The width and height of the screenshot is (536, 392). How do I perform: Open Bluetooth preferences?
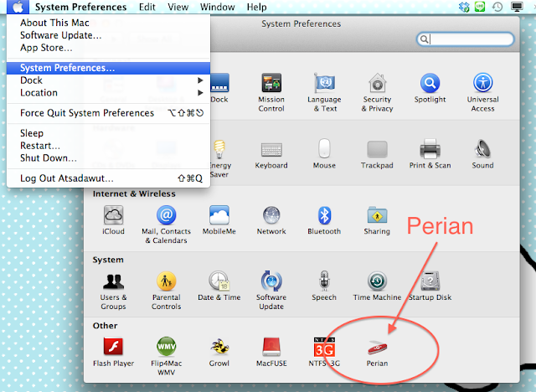(x=324, y=215)
